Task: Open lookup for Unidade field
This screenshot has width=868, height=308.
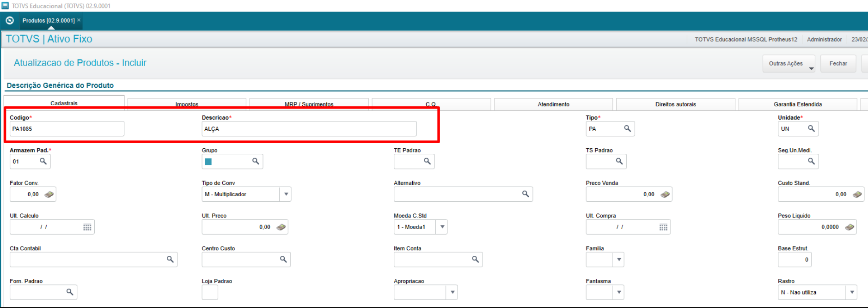Action: click(x=811, y=128)
